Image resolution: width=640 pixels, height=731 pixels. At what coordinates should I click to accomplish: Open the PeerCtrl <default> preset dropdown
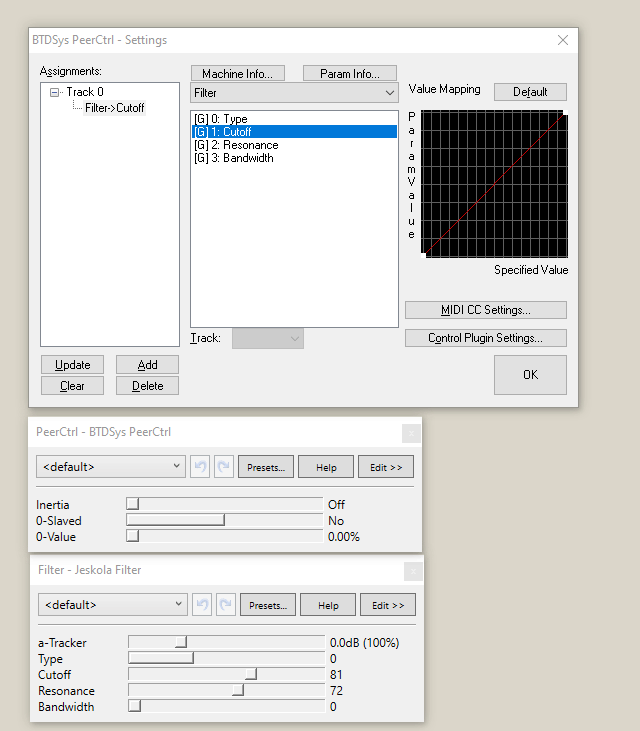tap(111, 467)
